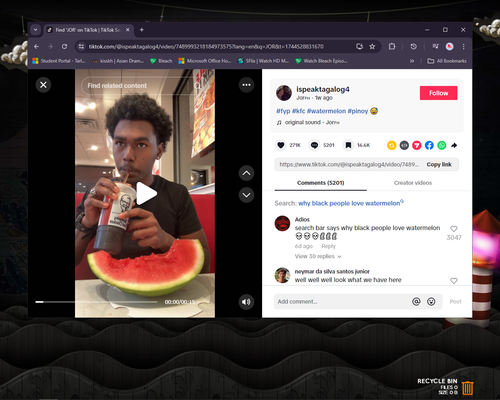Open Student Portal bookmark

[59, 61]
